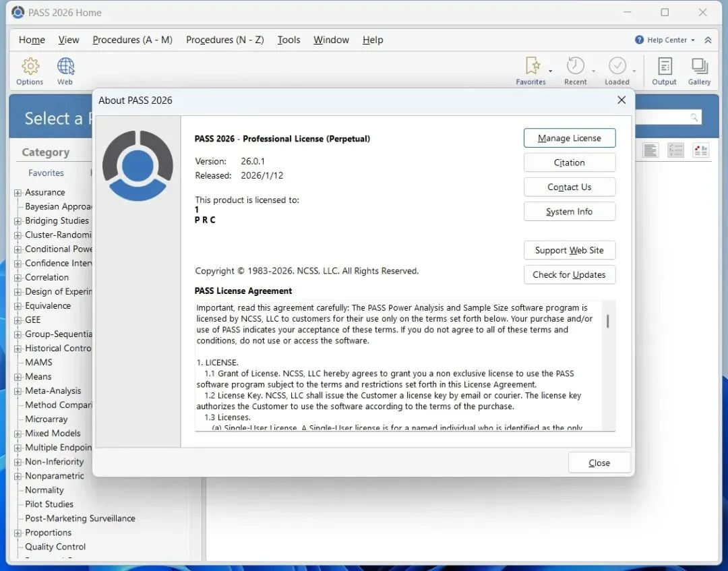This screenshot has height=571, width=728.
Task: Click the Citation button
Action: [569, 162]
